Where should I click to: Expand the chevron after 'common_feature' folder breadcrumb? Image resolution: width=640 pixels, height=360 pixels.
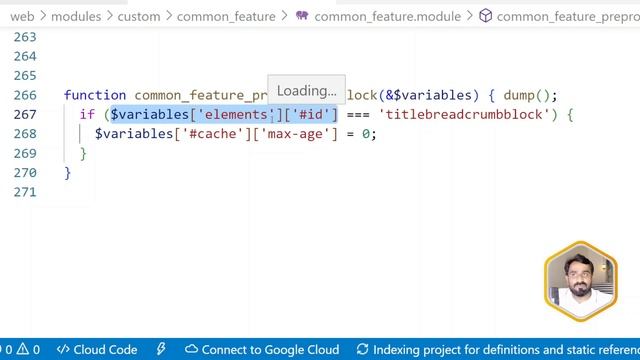tap(284, 16)
